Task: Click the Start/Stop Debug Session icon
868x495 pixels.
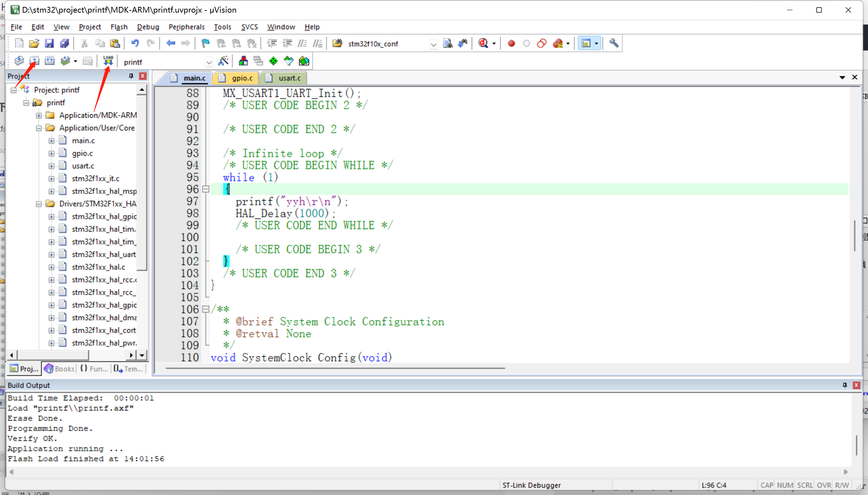Action: (483, 43)
